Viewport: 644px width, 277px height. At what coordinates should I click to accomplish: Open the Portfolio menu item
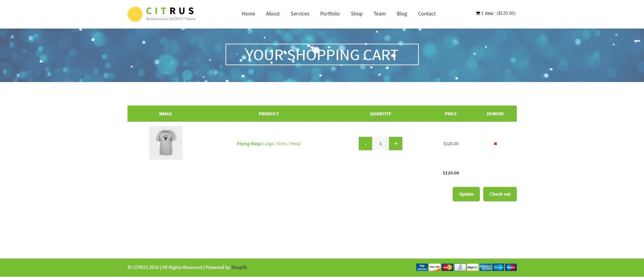coord(330,14)
